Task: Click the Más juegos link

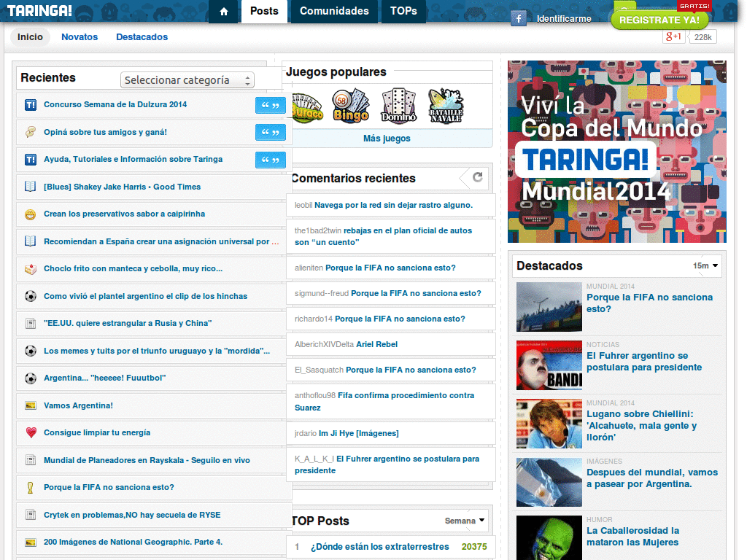Action: coord(387,139)
